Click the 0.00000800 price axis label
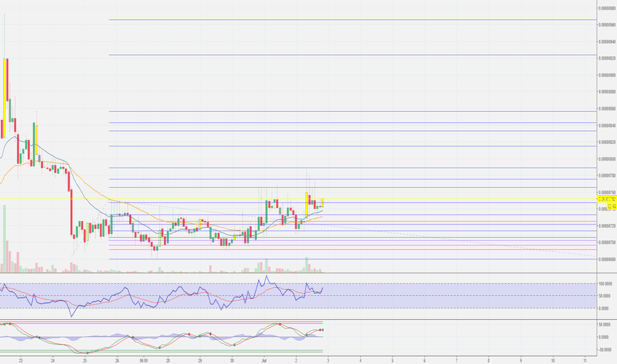This screenshot has height=364, width=617. point(607,159)
